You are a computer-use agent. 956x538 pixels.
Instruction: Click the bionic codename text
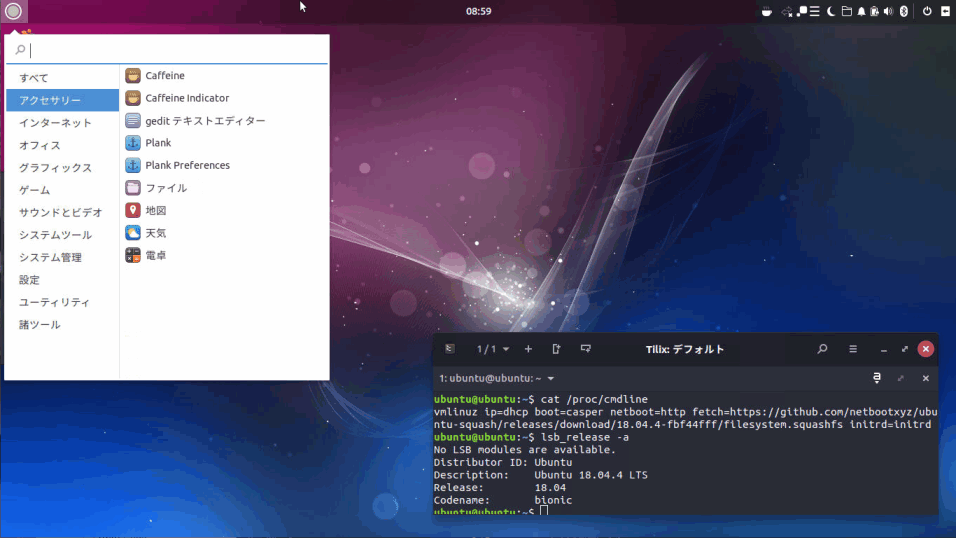point(553,500)
